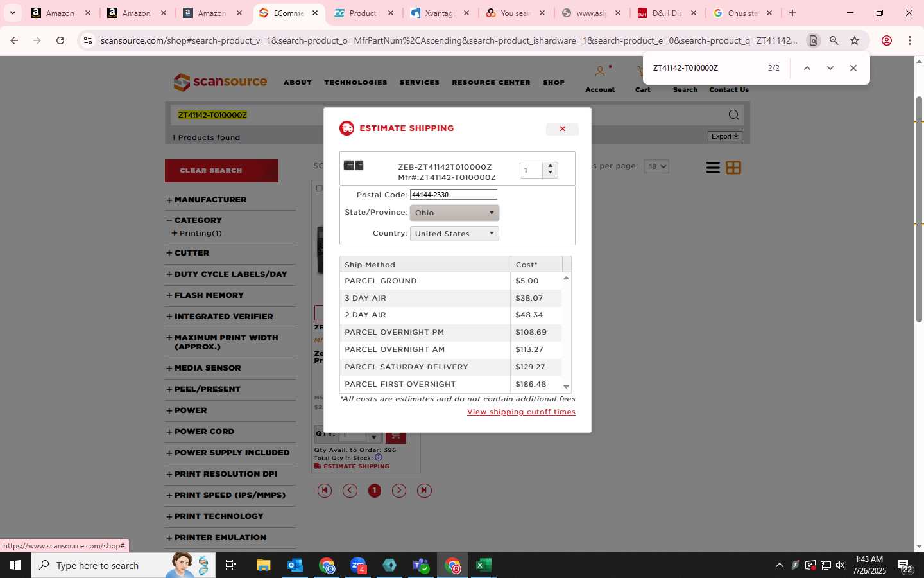The height and width of the screenshot is (578, 924).
Task: Open the SERVICES menu
Action: (420, 82)
